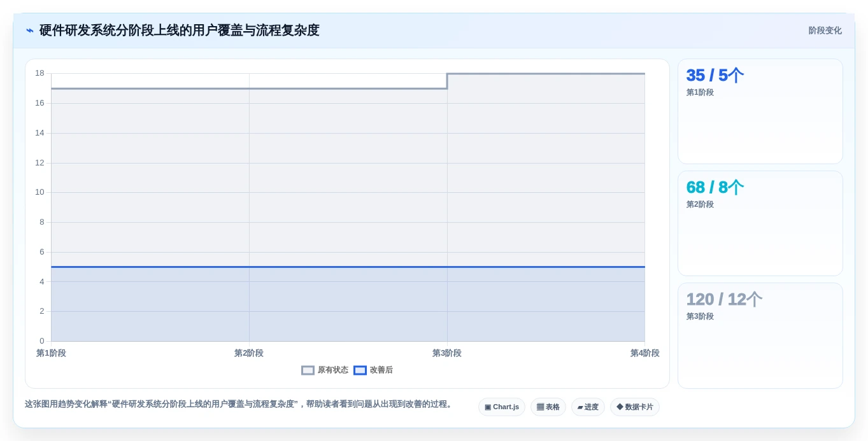Click the 第2阶段 x-axis label
This screenshot has height=441, width=868.
coord(249,353)
